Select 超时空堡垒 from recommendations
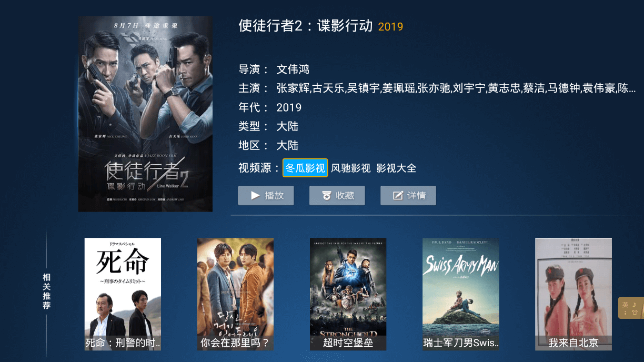The image size is (644, 362). coord(348,294)
